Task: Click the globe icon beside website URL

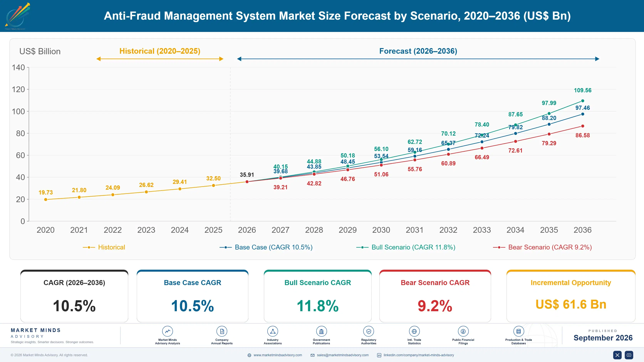Action: point(249,355)
